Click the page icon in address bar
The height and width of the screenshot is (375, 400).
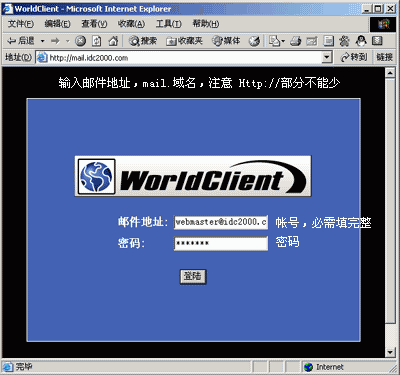(42, 58)
